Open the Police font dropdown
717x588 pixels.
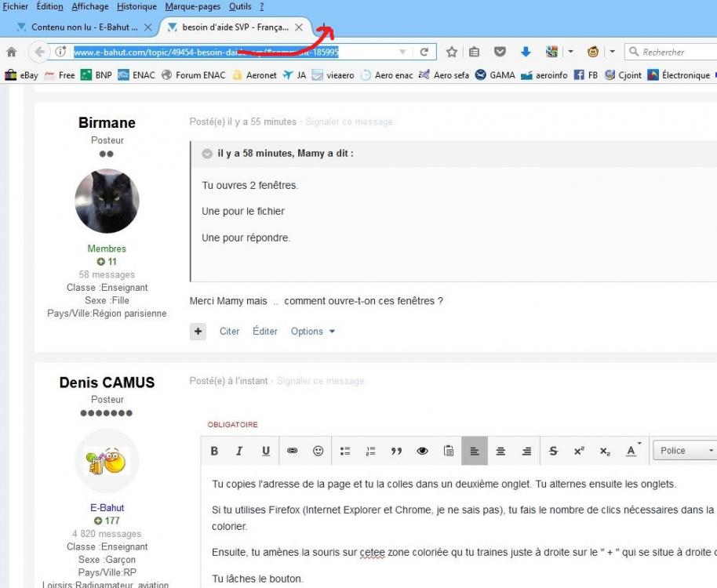click(x=685, y=451)
